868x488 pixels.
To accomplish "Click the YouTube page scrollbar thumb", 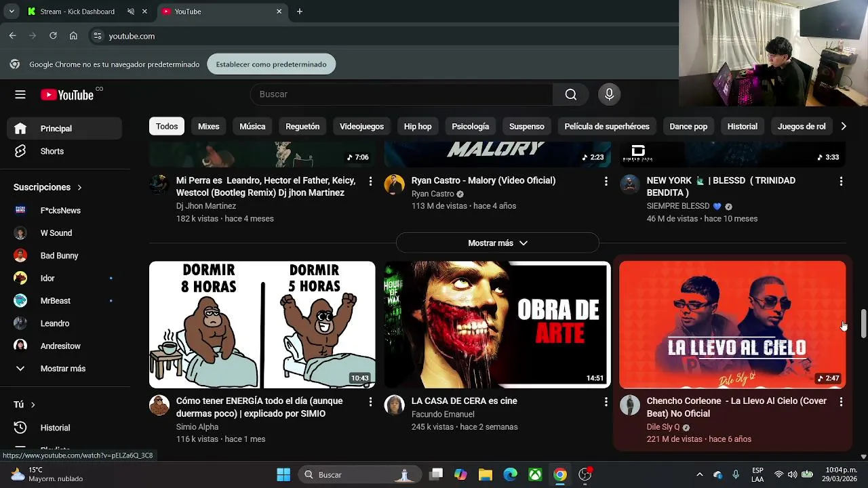I will [x=863, y=323].
